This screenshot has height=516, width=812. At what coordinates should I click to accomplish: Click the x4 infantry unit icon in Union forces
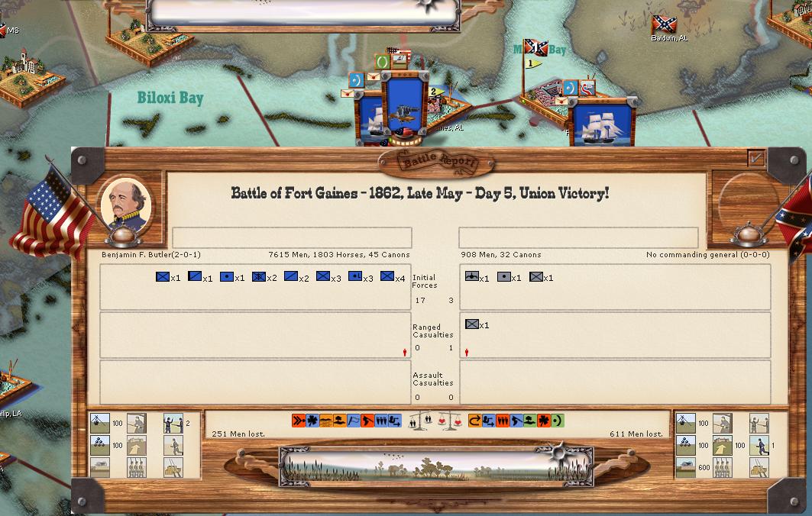387,277
